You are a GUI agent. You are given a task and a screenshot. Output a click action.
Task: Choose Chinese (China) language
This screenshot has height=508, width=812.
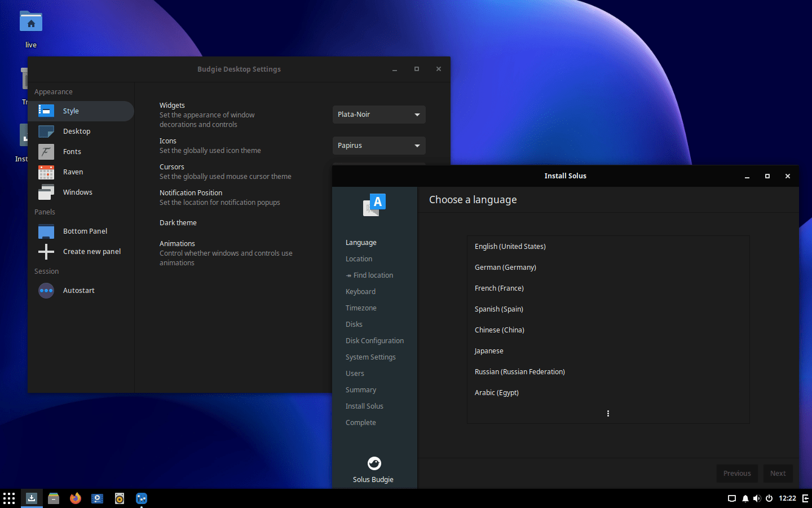608,330
